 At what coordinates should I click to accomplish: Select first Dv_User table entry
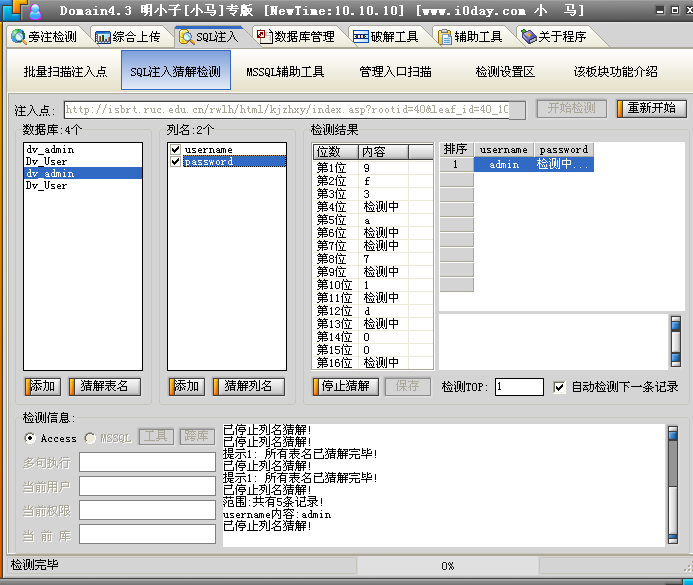83,161
